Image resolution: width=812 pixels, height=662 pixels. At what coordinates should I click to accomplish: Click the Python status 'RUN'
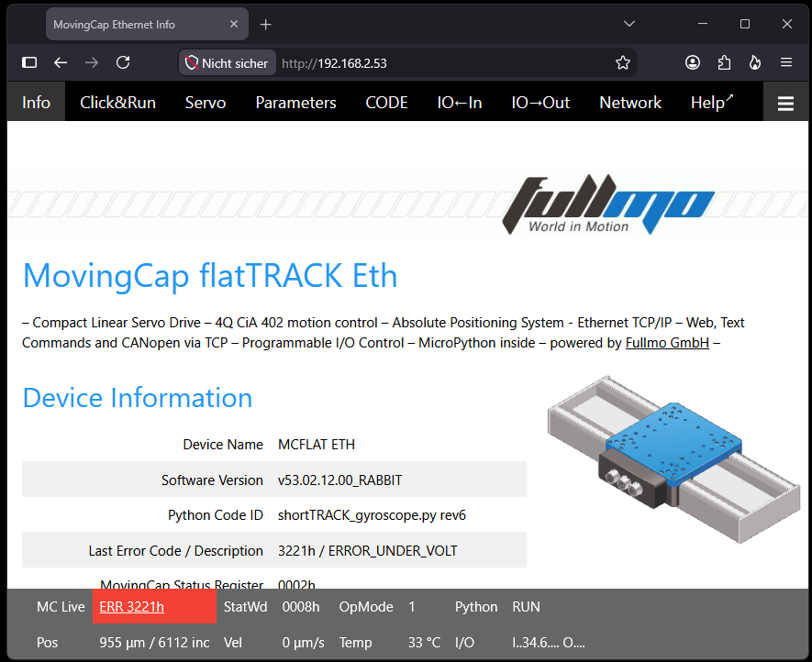pyautogui.click(x=526, y=607)
